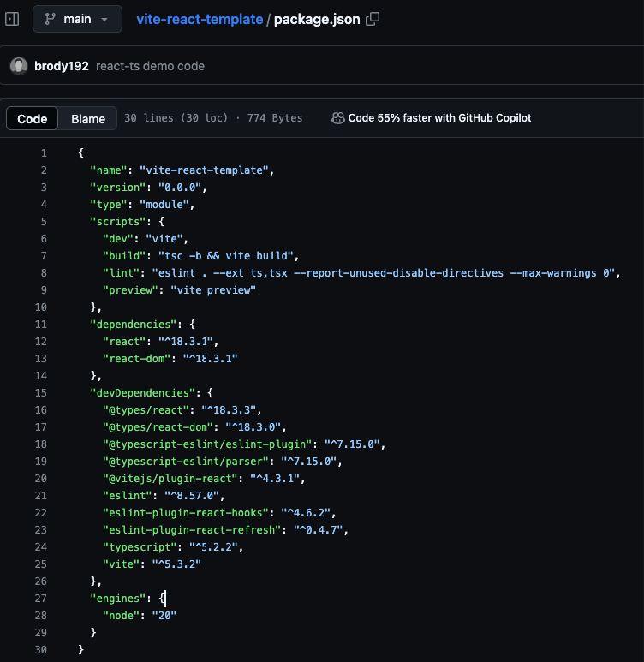Open the 'react-ts demo code' commit message
This screenshot has width=644, height=662.
click(x=151, y=66)
